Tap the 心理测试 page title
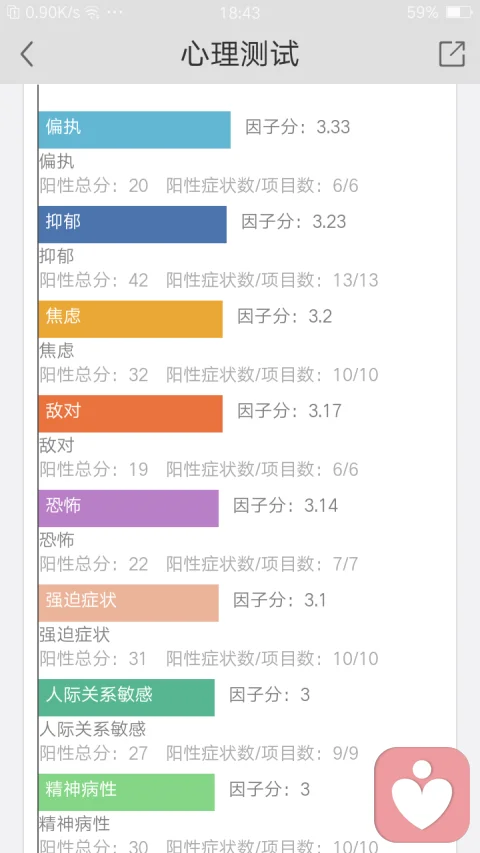The width and height of the screenshot is (480, 853). 240,54
